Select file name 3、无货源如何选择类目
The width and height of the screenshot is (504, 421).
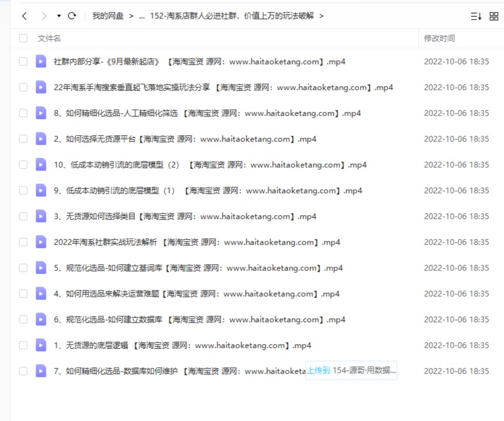point(185,216)
